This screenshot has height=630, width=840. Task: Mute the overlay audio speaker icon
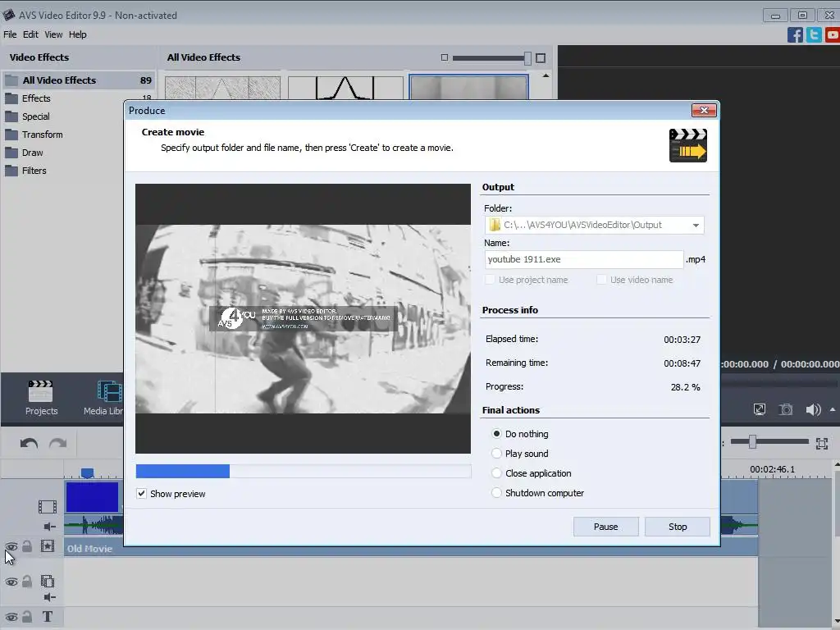pyautogui.click(x=50, y=597)
